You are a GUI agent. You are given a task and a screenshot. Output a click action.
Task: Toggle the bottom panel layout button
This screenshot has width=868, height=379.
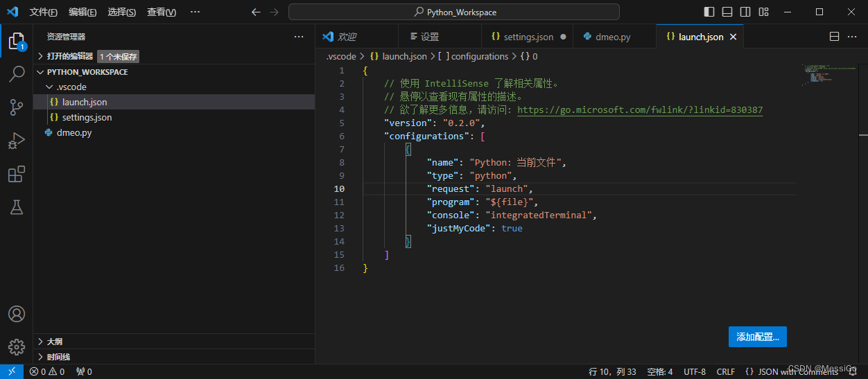[727, 12]
